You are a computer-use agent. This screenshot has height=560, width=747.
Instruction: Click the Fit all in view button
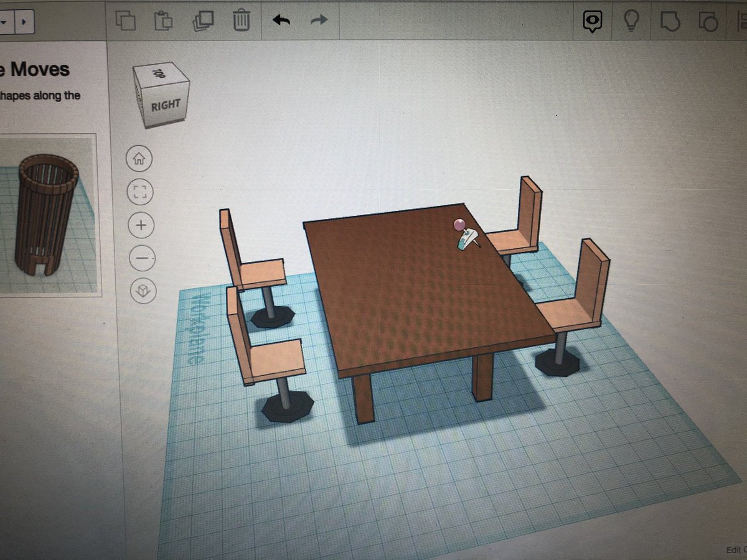click(x=140, y=192)
